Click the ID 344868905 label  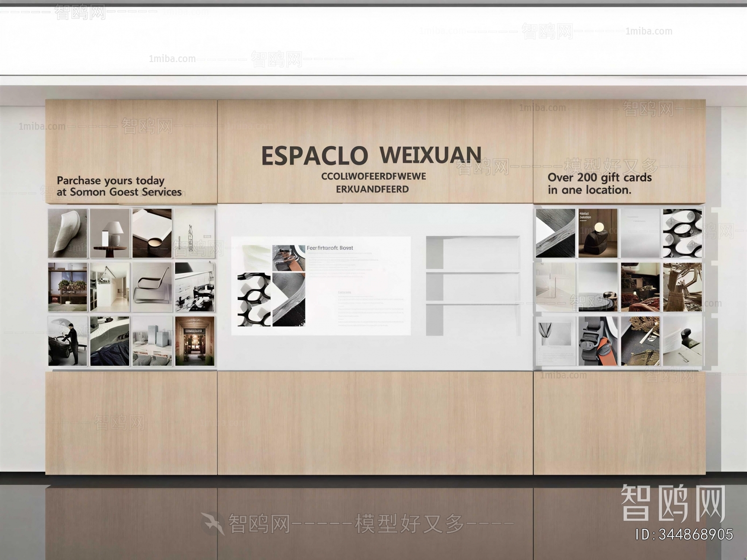pos(684,534)
